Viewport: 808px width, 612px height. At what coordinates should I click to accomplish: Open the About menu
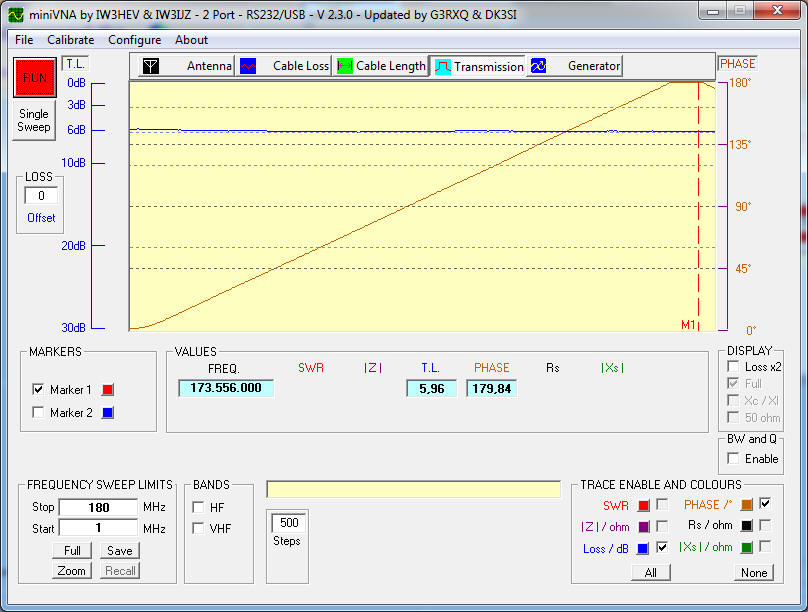[x=191, y=40]
